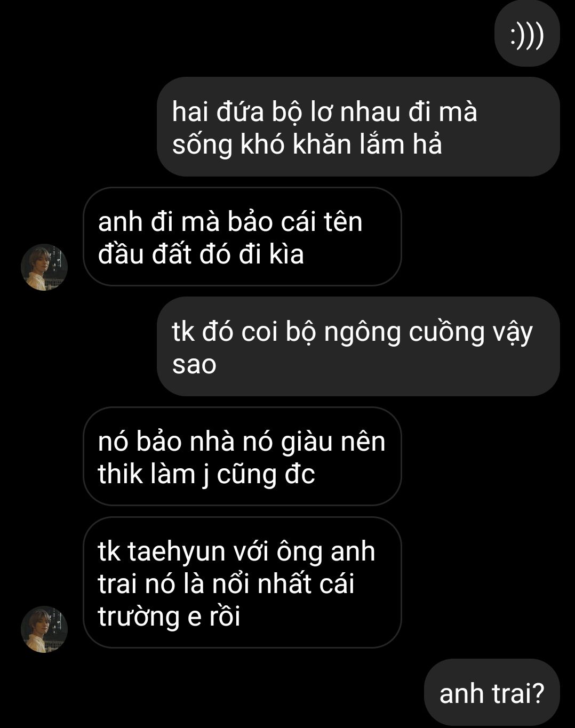The height and width of the screenshot is (728, 575).
Task: Select the "tk đó coi bộ ngông cuồng" bubble
Action: point(358,347)
